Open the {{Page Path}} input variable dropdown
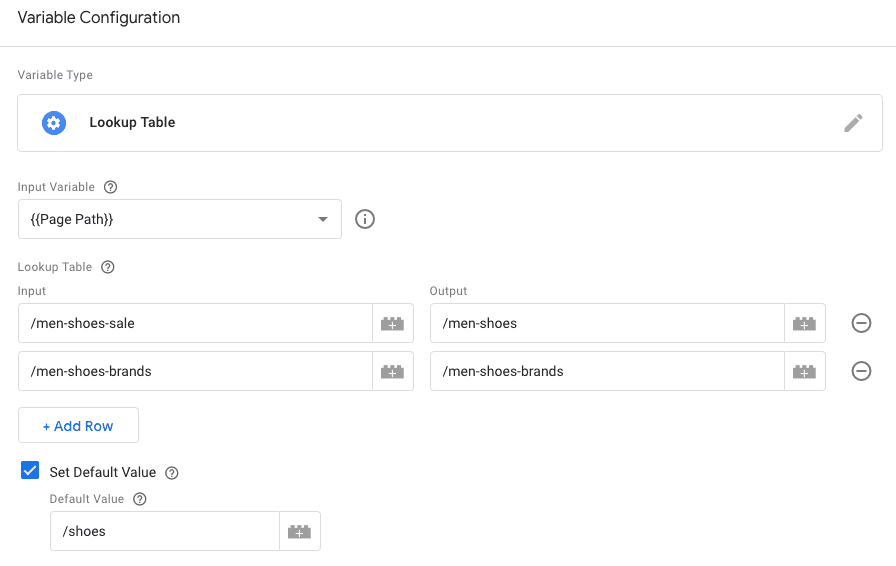Screen dimensions: 896x566 [179, 219]
